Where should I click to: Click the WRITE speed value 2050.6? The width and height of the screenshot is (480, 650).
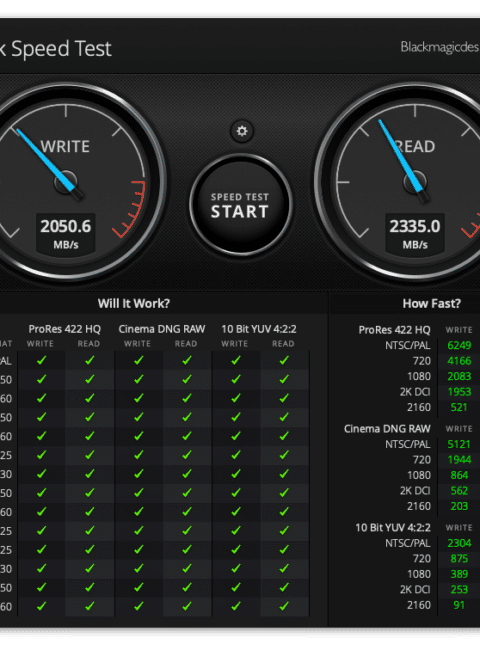(65, 226)
